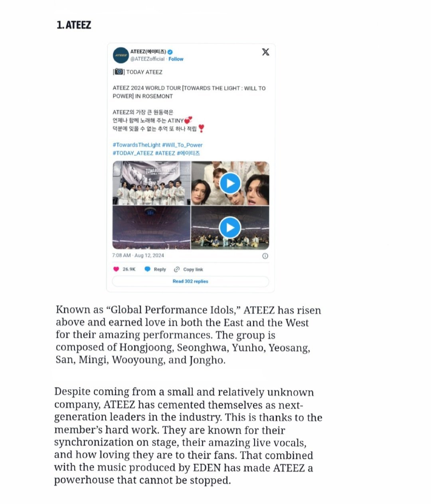Play the top-right selfie video
The width and height of the screenshot is (431, 504).
pos(230,183)
